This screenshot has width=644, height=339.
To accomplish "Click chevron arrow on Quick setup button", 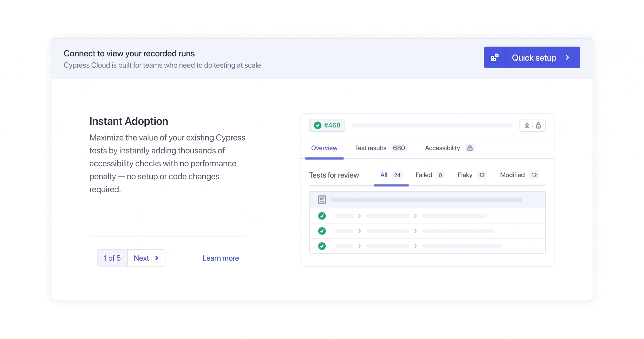I will (x=567, y=57).
